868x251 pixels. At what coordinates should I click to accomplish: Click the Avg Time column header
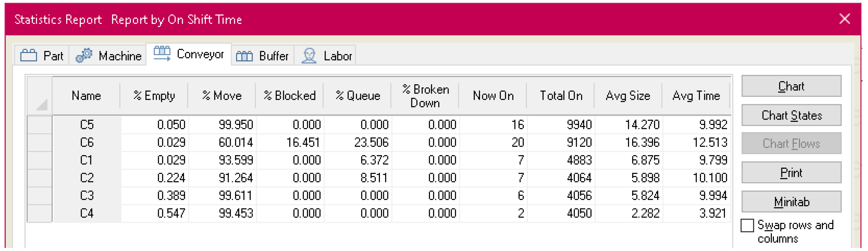[x=696, y=96]
